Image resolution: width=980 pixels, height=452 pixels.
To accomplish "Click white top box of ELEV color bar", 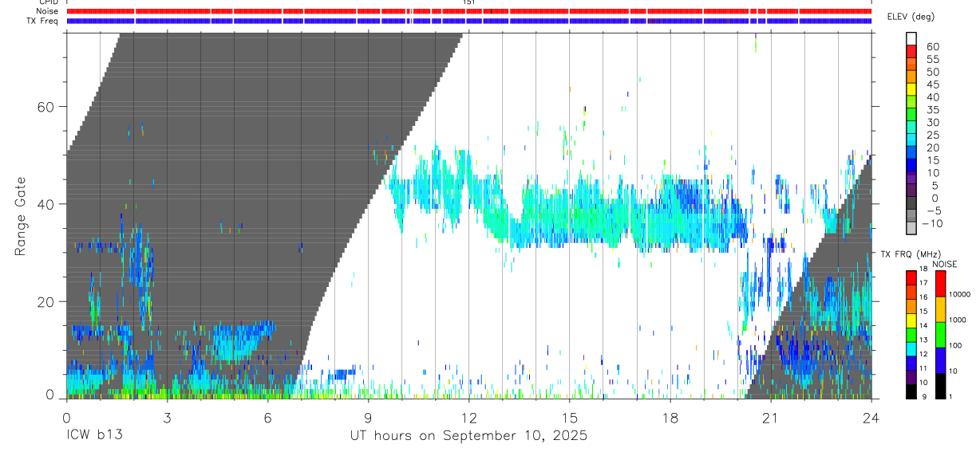I will click(911, 38).
